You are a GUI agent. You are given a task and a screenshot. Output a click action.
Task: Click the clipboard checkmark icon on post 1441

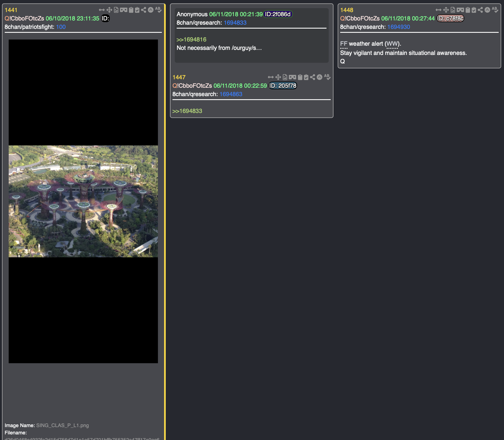tap(137, 10)
